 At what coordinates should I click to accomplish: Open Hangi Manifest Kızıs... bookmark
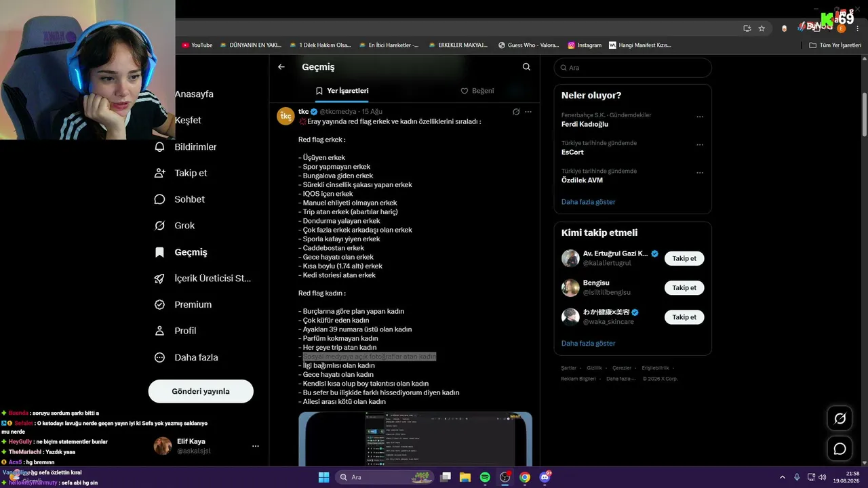(640, 45)
